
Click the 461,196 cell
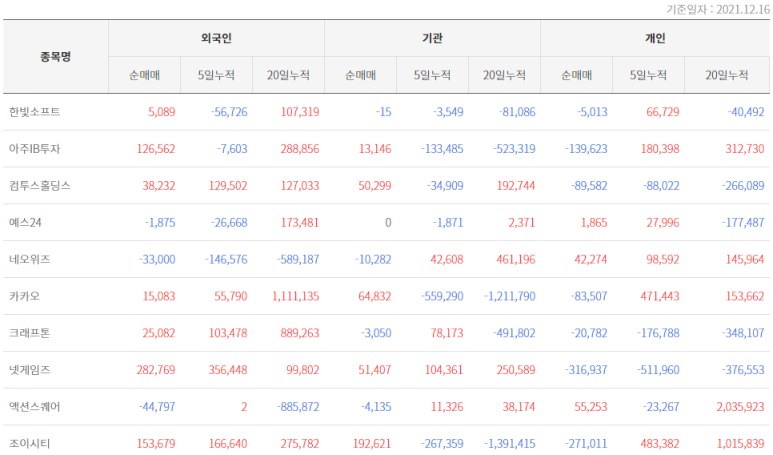click(516, 259)
